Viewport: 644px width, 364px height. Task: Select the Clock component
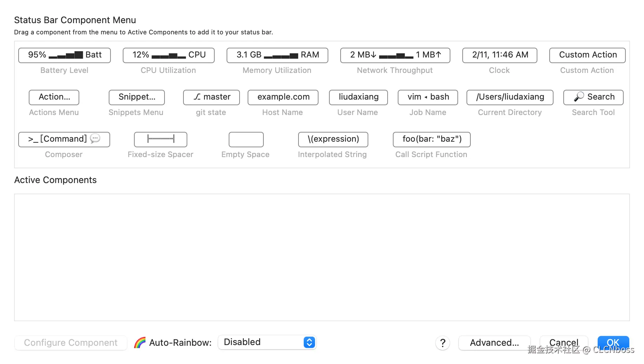coord(500,55)
